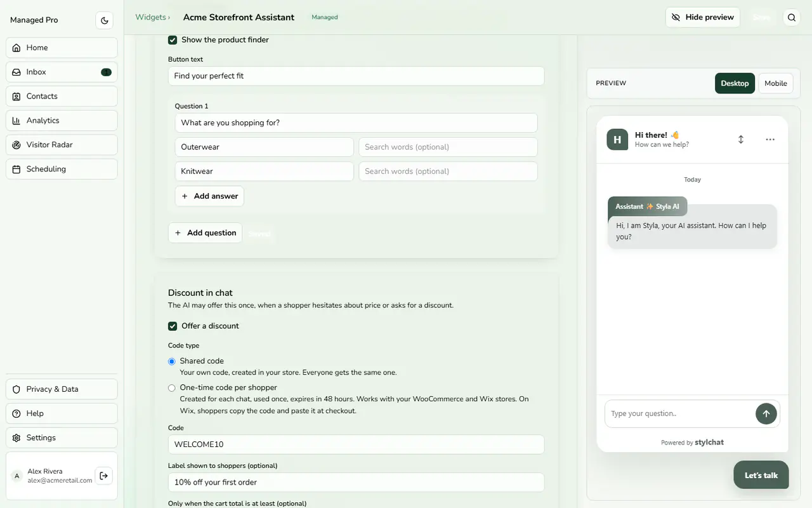812x508 pixels.
Task: Select the Shared code radio option
Action: pyautogui.click(x=172, y=361)
